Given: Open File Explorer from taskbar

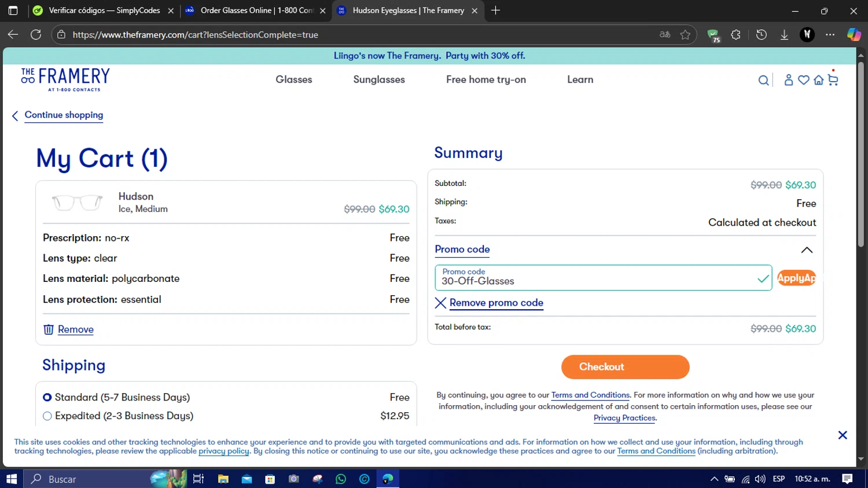Looking at the screenshot, I should (223, 479).
